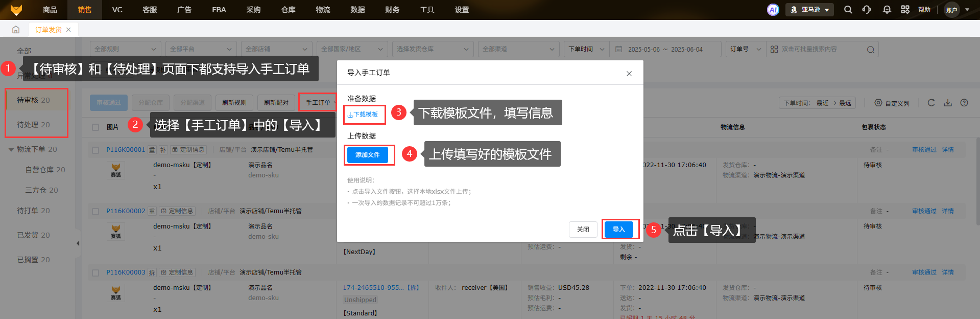Click the batch-search grid icon in search box

(x=774, y=49)
